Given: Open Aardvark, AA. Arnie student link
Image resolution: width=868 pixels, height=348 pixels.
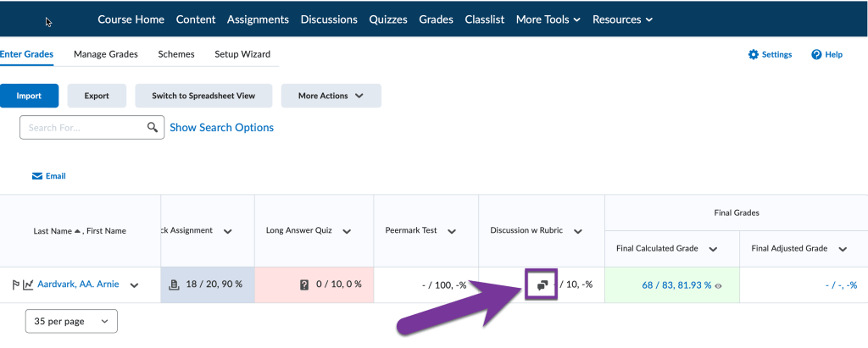Looking at the screenshot, I should click(x=78, y=284).
